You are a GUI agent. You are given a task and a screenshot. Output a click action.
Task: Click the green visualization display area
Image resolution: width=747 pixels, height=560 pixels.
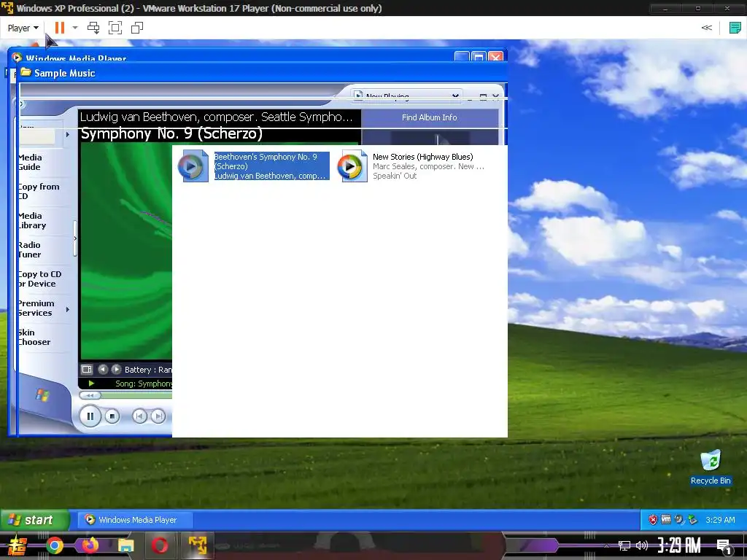pos(126,251)
